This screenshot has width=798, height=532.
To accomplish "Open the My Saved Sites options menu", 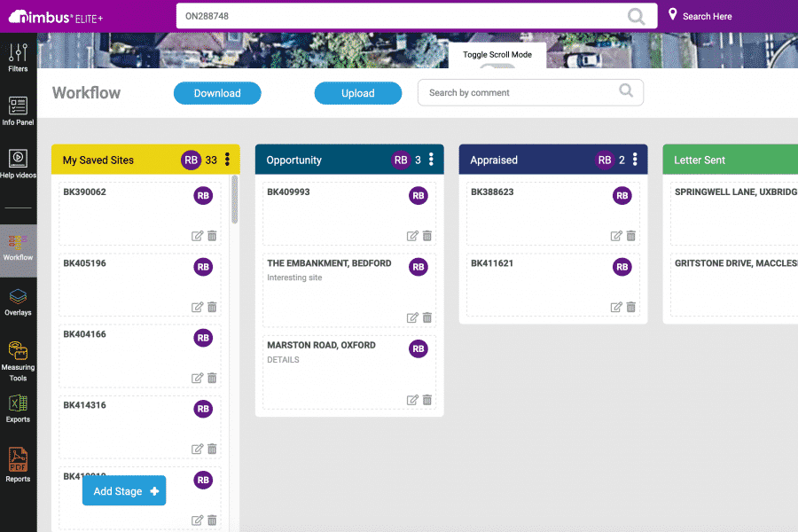I will pos(227,160).
